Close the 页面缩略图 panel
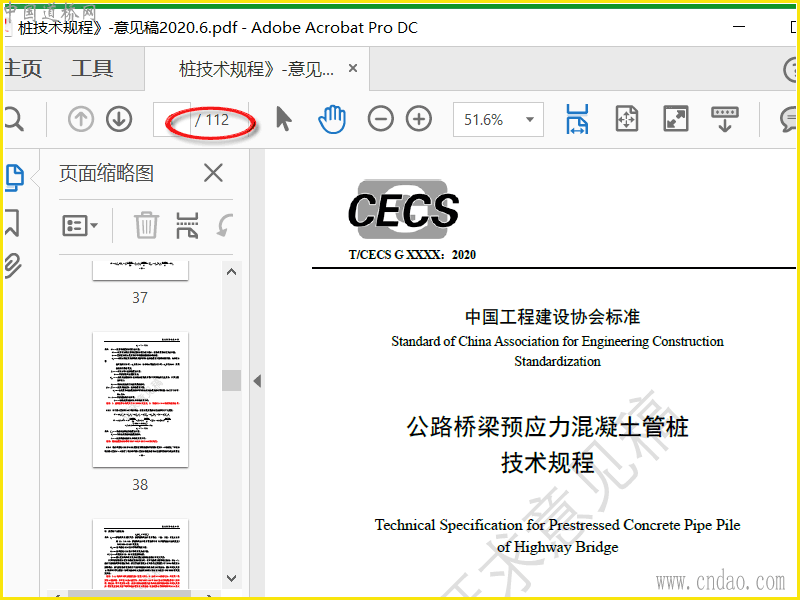The image size is (800, 600). click(213, 173)
